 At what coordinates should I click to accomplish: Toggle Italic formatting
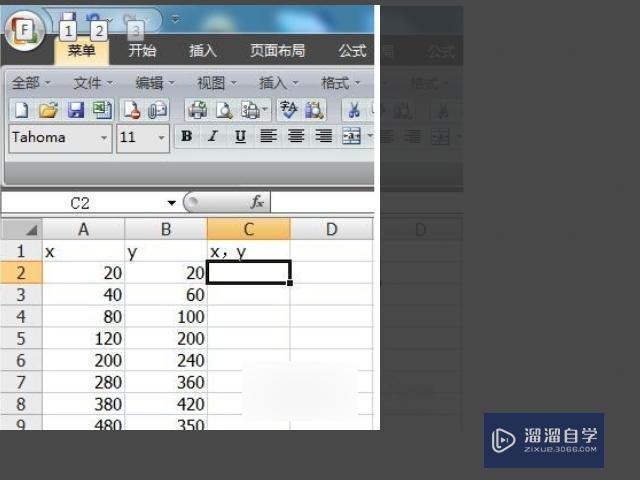pyautogui.click(x=213, y=136)
